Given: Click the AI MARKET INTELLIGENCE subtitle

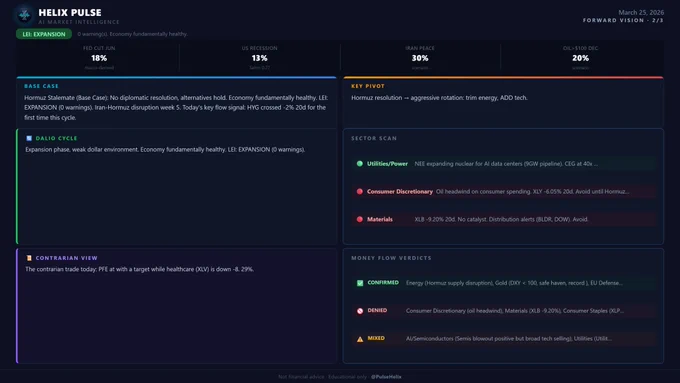Looking at the screenshot, I should [x=78, y=22].
